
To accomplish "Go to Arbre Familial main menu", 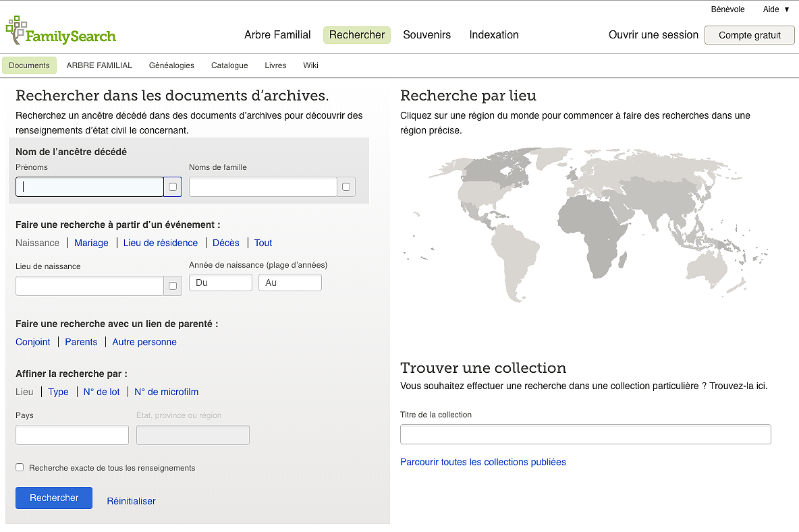I will point(277,34).
